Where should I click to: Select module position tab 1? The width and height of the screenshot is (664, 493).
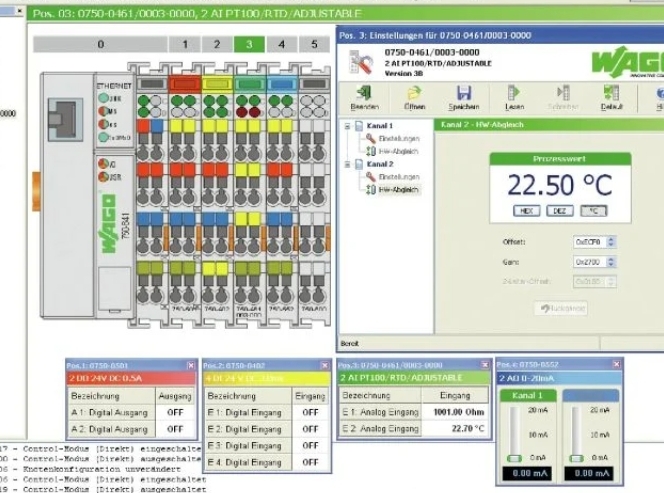183,44
